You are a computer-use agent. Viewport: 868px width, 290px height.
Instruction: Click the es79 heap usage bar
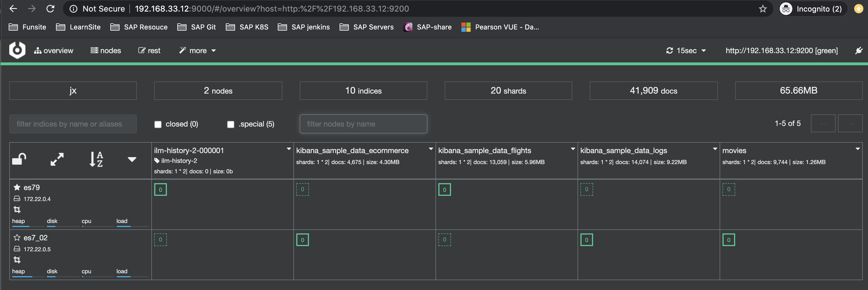28,226
